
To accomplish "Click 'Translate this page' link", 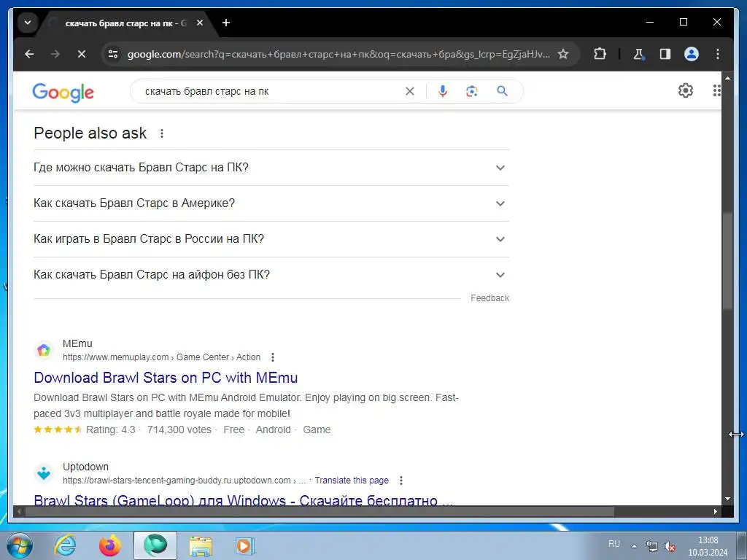I will click(x=352, y=481).
